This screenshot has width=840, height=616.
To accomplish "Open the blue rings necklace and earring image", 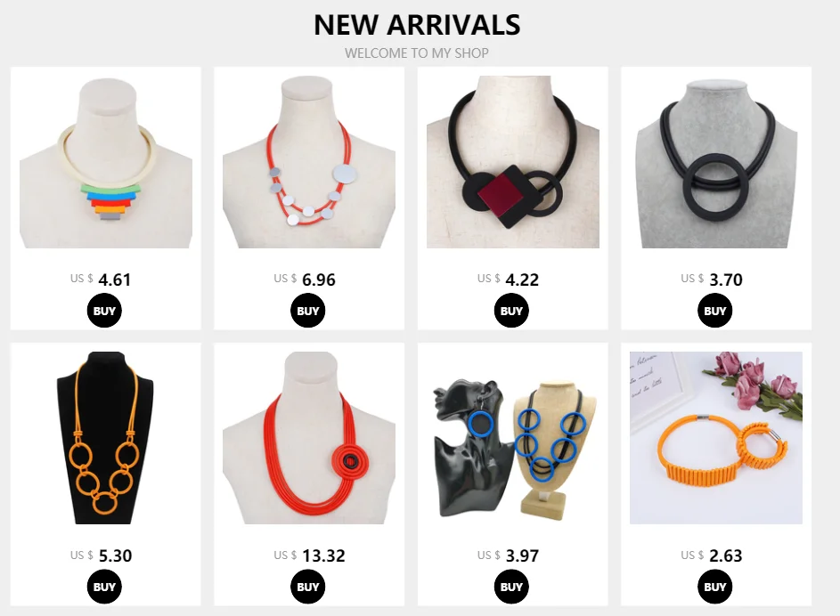I will (513, 438).
